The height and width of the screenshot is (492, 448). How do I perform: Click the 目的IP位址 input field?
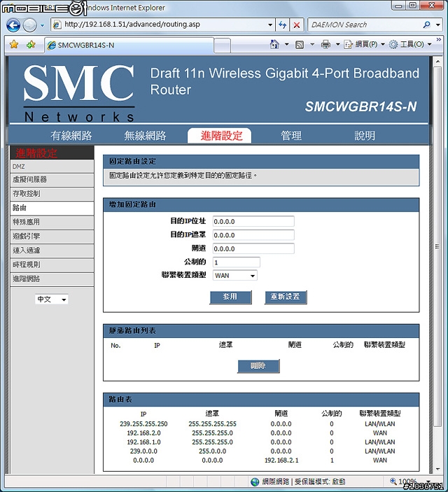[x=253, y=221]
